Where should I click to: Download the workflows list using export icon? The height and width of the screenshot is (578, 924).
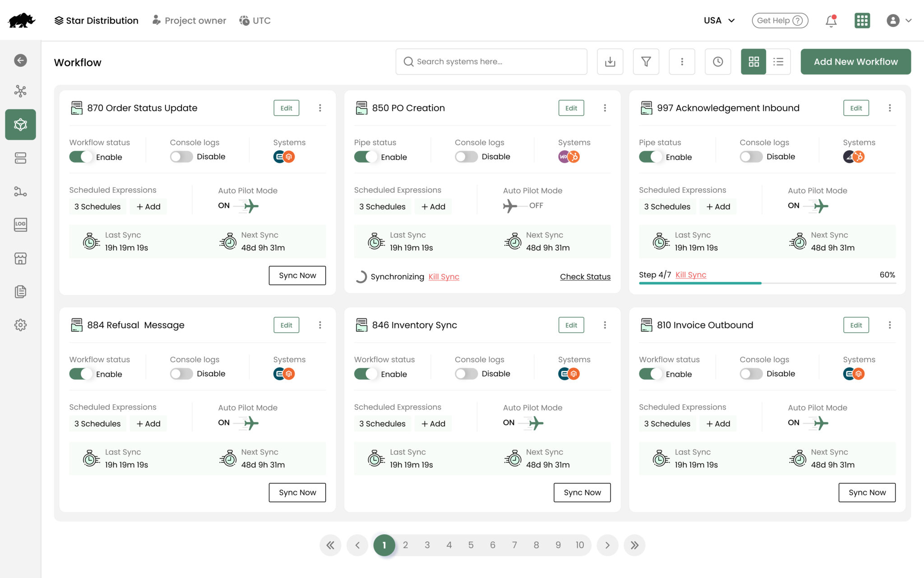click(x=610, y=61)
